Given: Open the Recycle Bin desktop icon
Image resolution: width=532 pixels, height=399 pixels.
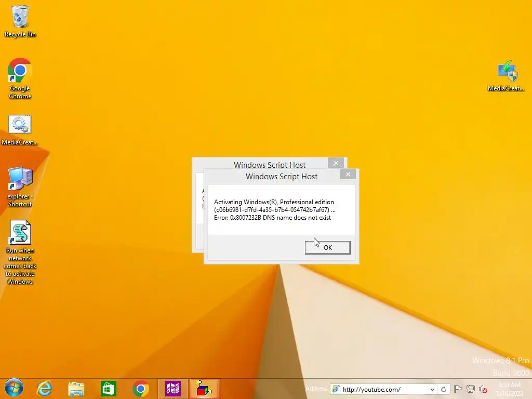Looking at the screenshot, I should 20,21.
